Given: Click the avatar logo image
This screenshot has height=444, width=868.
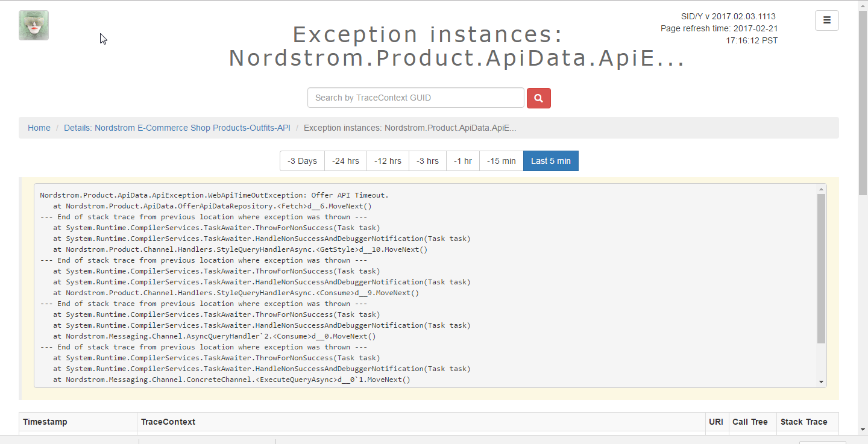Looking at the screenshot, I should coord(34,25).
